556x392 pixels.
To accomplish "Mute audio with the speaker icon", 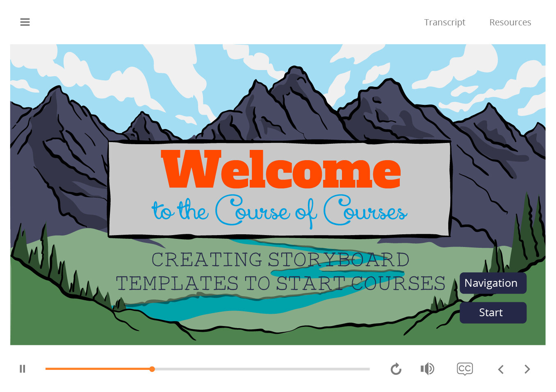I will pos(427,369).
